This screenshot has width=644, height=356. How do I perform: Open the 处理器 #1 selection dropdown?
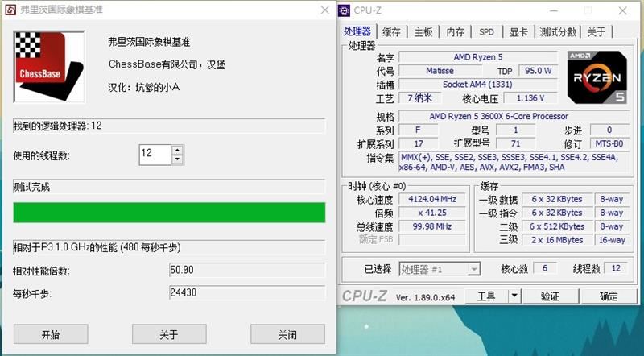point(439,269)
